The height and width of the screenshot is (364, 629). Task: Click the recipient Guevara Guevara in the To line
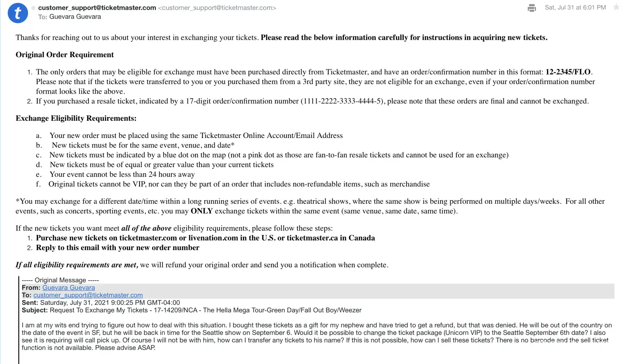pos(75,17)
